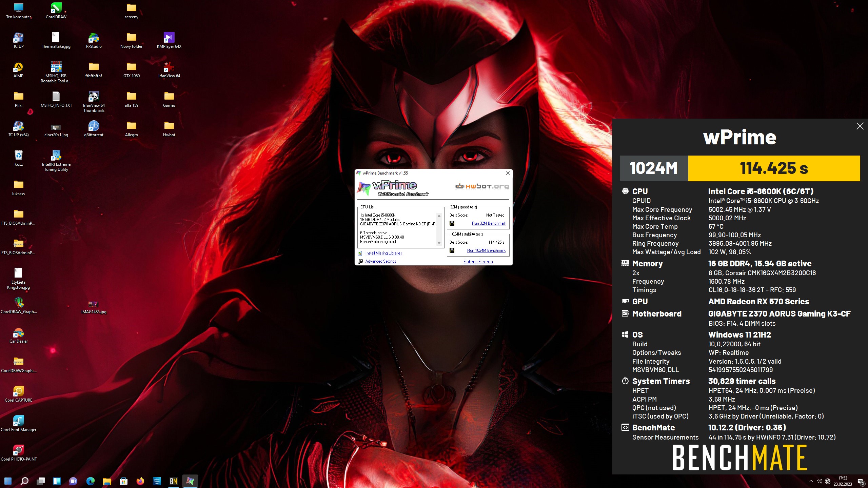Switch to BenchMate taskbar icon

coord(173,481)
